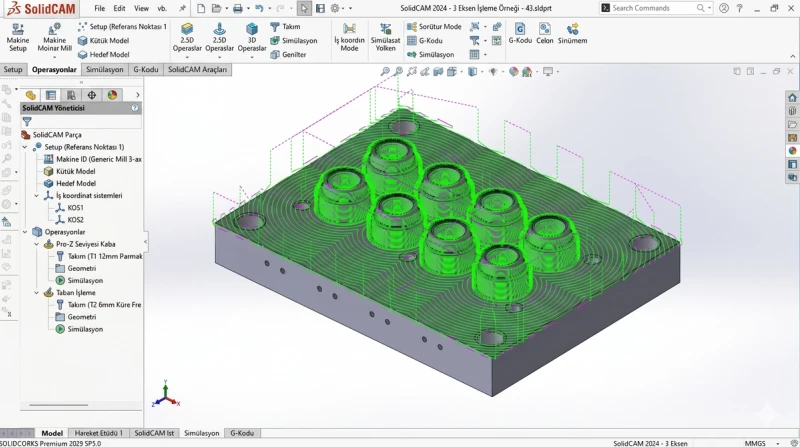This screenshot has height=447, width=800.
Task: Expand more manager tabs with chevron arrow
Action: pyautogui.click(x=137, y=95)
